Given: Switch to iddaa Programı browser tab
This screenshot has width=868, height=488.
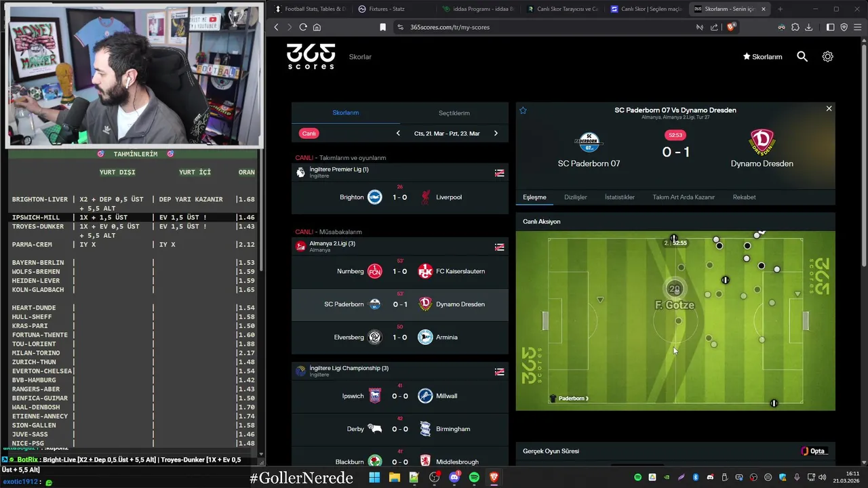Looking at the screenshot, I should pyautogui.click(x=477, y=9).
